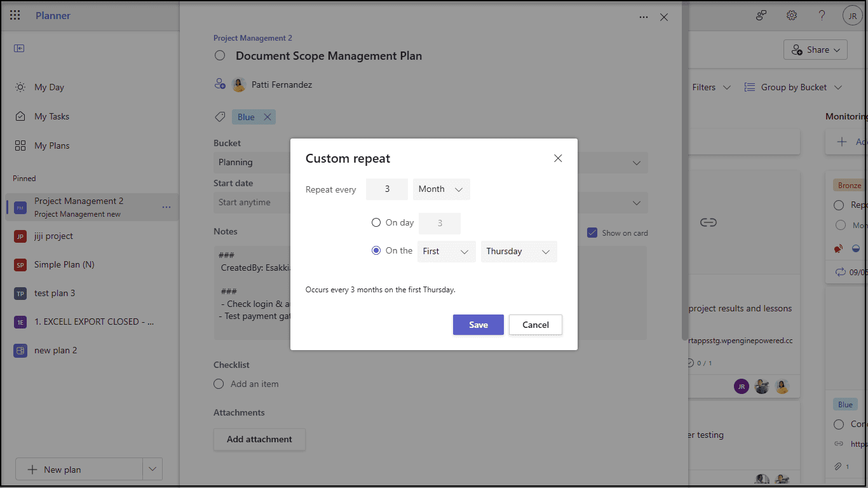This screenshot has height=488, width=868.
Task: Open the JR account avatar
Action: [x=853, y=16]
